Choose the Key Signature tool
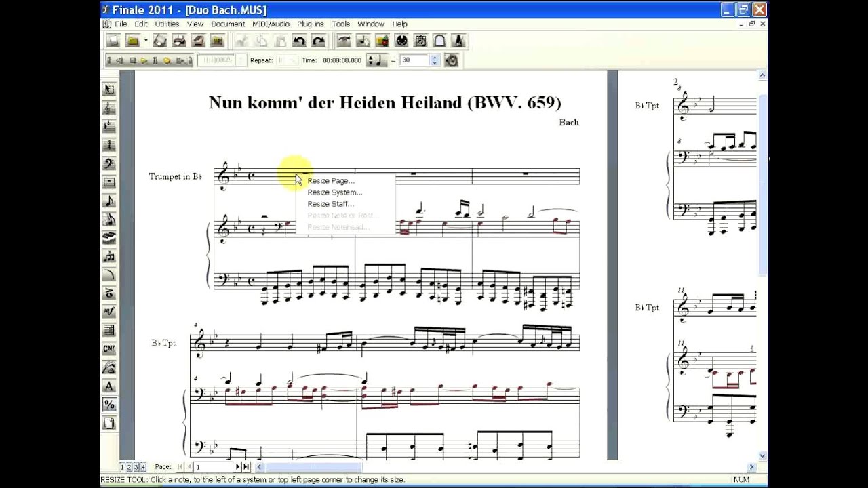868x488 pixels. pyautogui.click(x=108, y=126)
